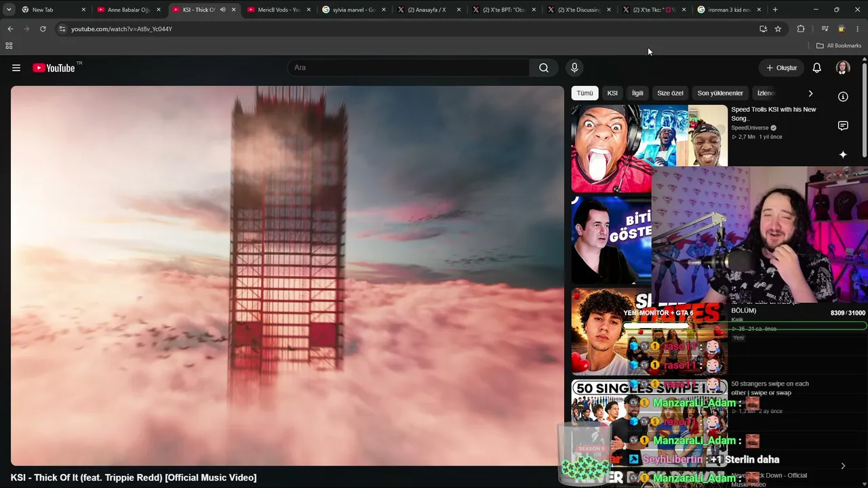Select the KSI filter chip
Screen dimensions: 868x488
[x=612, y=93]
